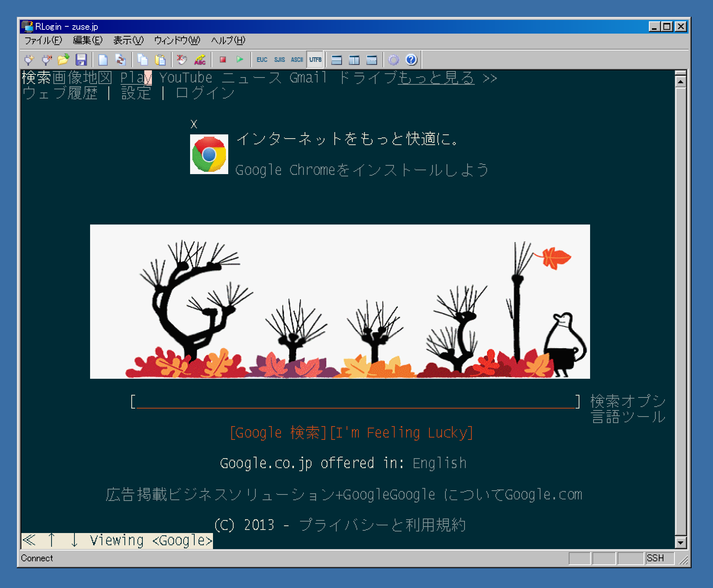This screenshot has height=588, width=713.
Task: Open the ファイル(F) menu
Action: [x=43, y=40]
